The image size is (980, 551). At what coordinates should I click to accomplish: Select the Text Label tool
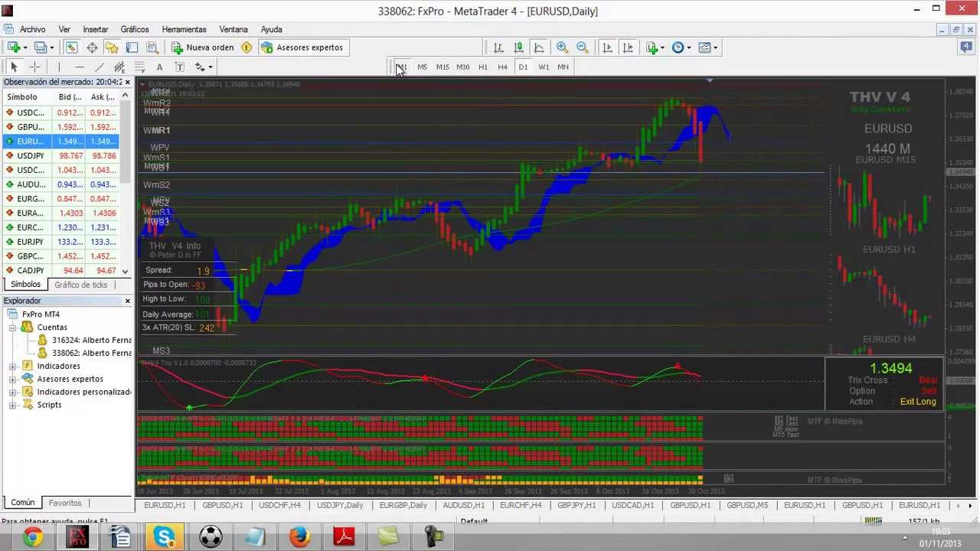[x=179, y=67]
